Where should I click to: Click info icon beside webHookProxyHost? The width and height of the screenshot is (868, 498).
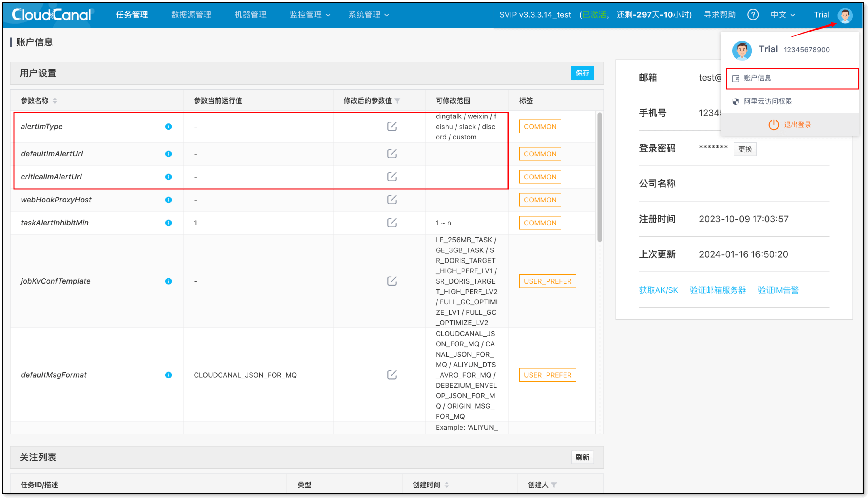click(x=168, y=200)
